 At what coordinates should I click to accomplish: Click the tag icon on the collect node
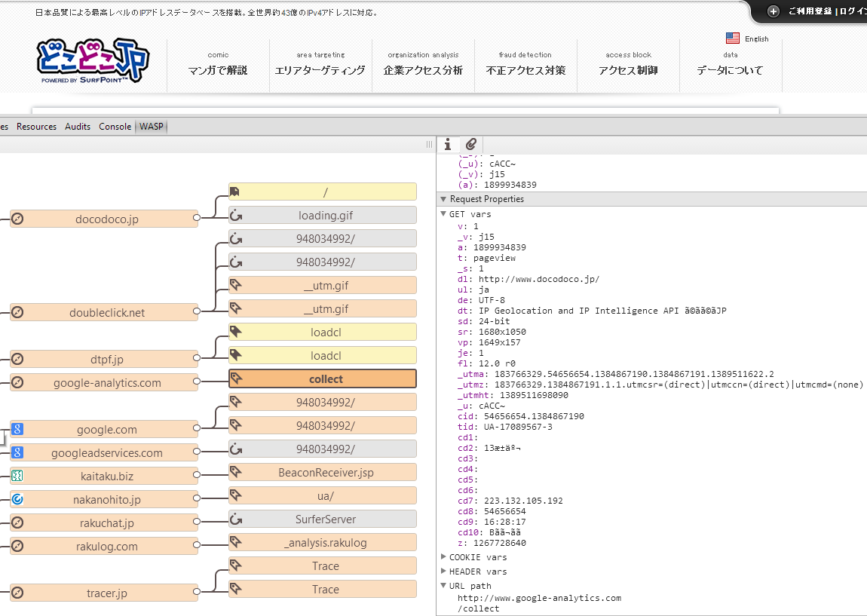point(236,378)
